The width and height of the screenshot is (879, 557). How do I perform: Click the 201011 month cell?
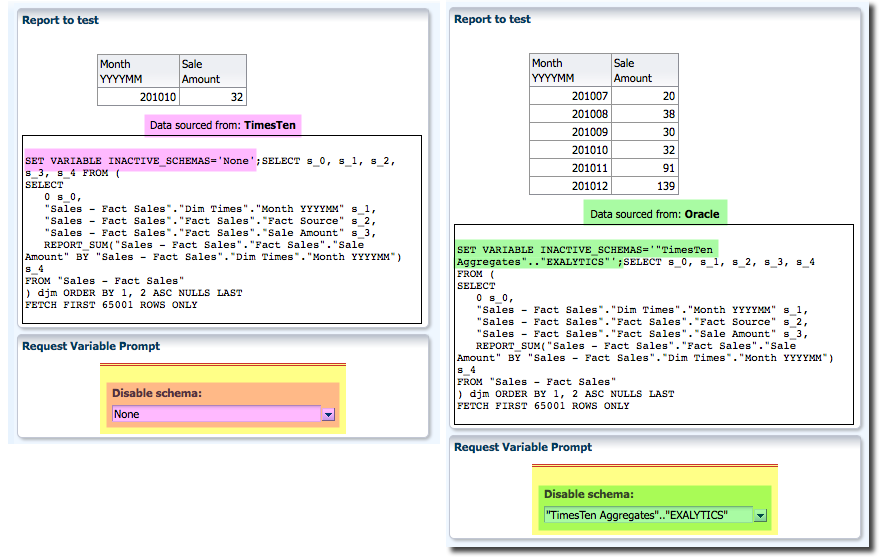(x=569, y=168)
